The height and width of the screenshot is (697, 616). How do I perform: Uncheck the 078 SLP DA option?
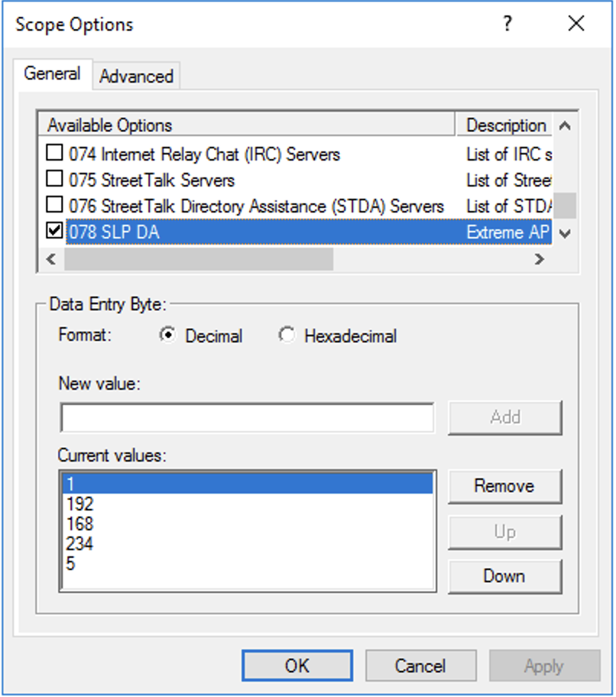54,232
